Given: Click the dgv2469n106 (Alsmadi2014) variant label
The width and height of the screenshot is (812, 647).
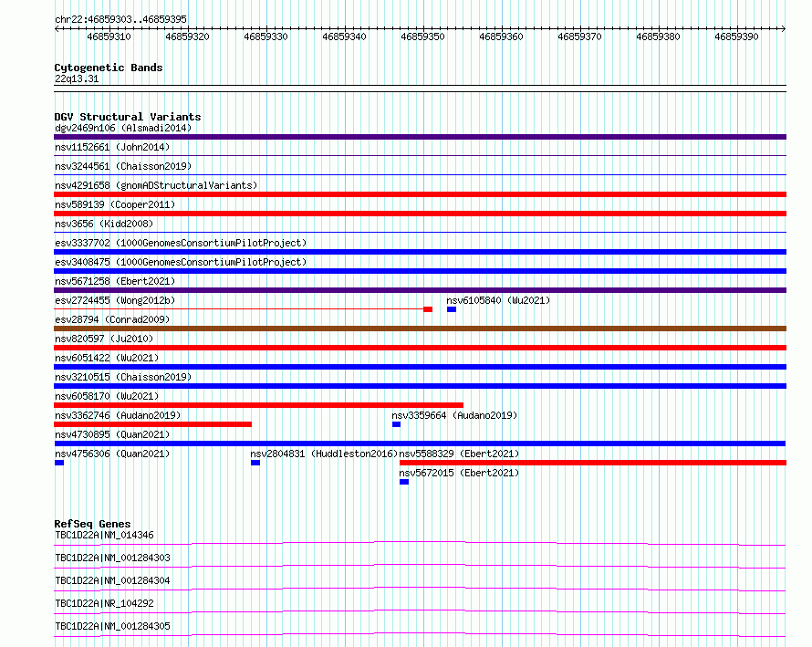Looking at the screenshot, I should tap(123, 128).
